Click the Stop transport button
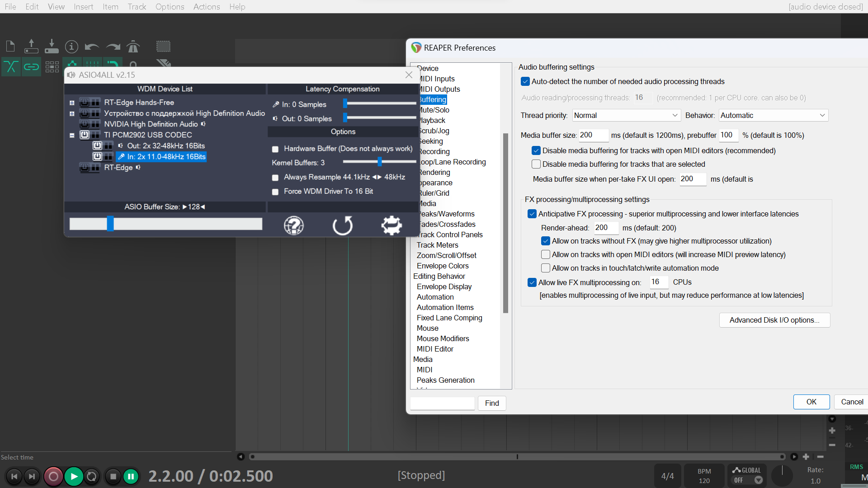The height and width of the screenshot is (488, 868). [x=113, y=476]
